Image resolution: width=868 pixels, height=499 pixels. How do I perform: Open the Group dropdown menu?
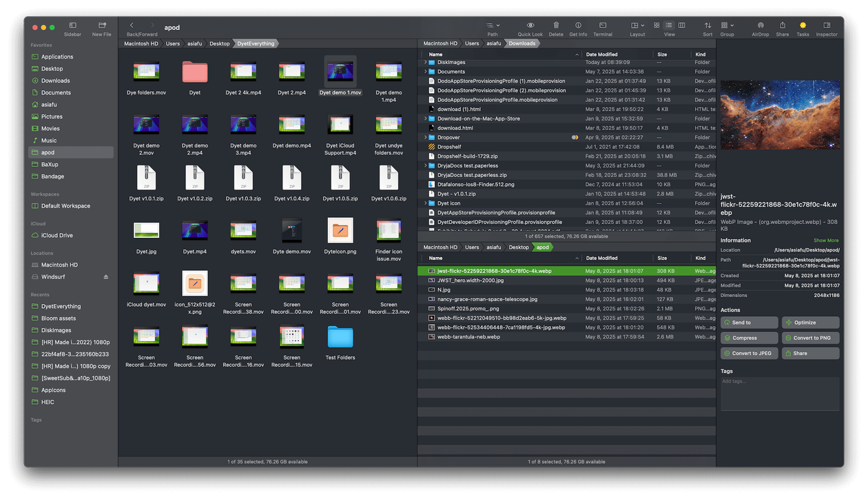pyautogui.click(x=727, y=26)
